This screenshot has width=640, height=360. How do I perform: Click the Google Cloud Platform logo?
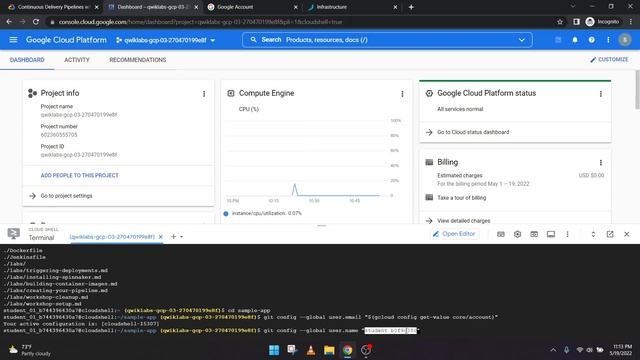coord(66,40)
